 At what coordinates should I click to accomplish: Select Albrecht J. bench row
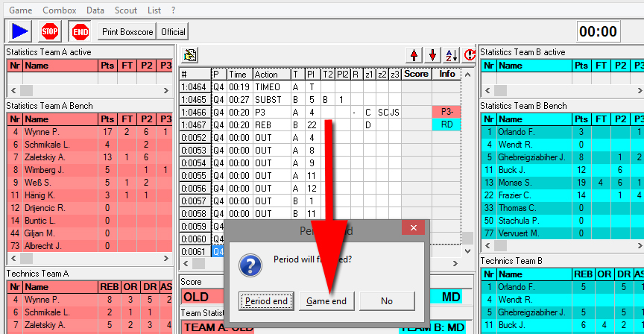tap(89, 246)
